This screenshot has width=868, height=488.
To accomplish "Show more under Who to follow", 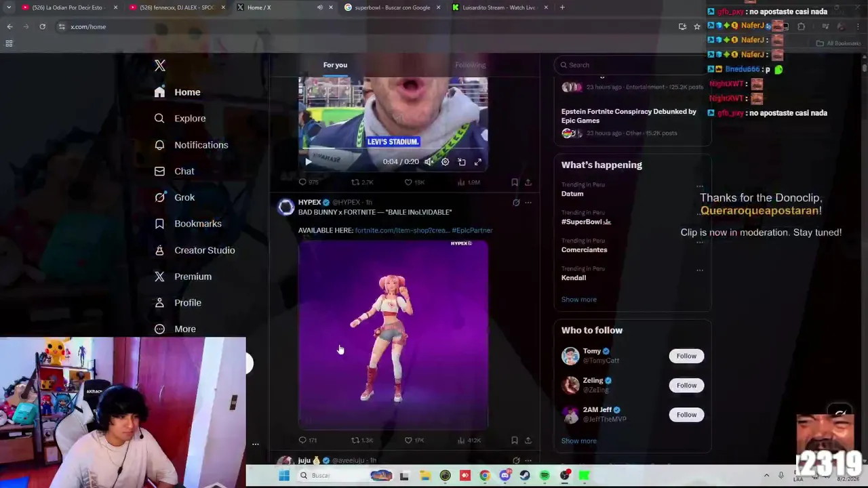I will (x=578, y=441).
